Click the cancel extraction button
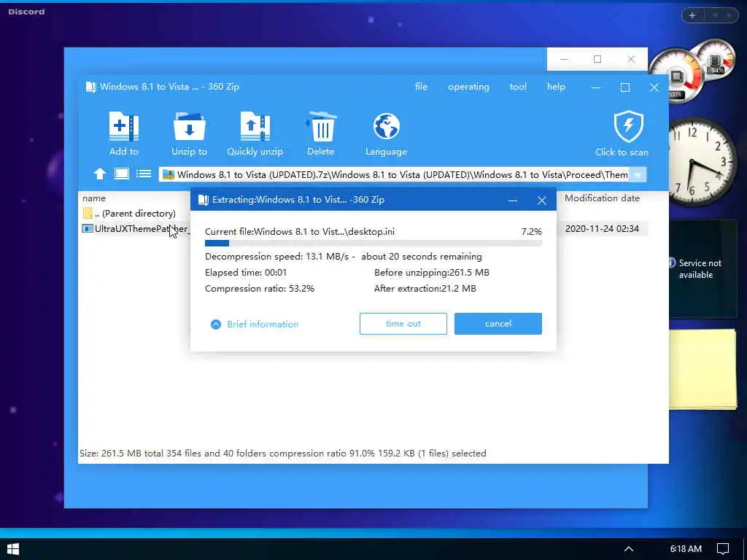The image size is (747, 560). 498,324
